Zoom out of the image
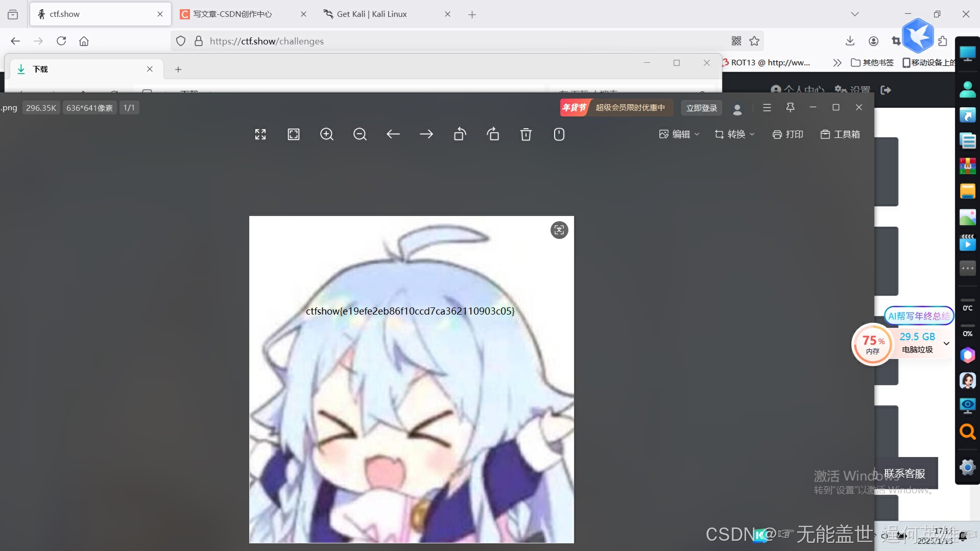 [360, 134]
